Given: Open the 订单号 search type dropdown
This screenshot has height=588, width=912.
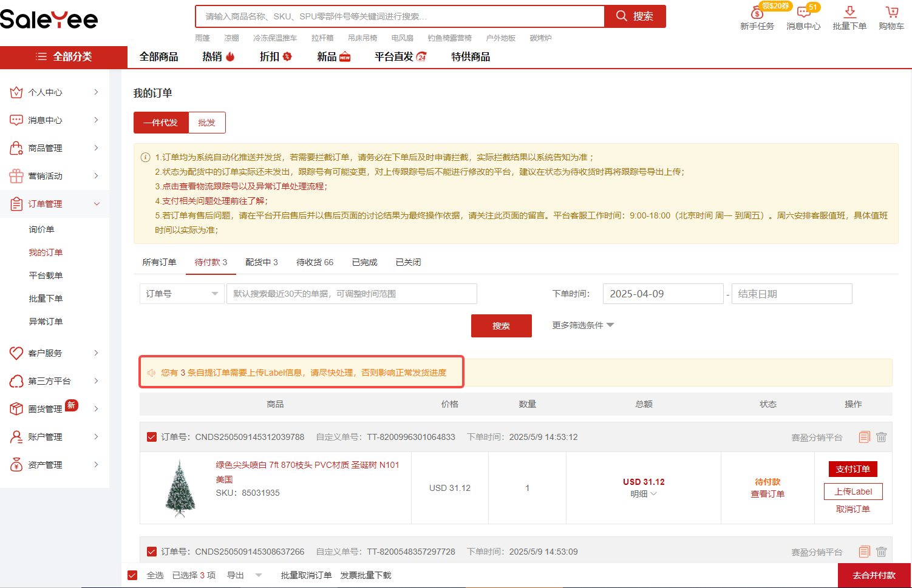Looking at the screenshot, I should (x=182, y=294).
